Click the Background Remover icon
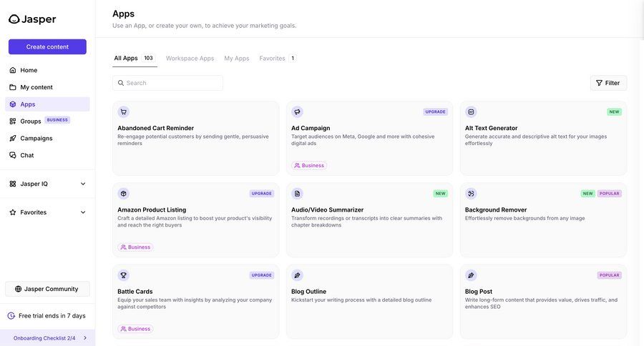 click(471, 193)
